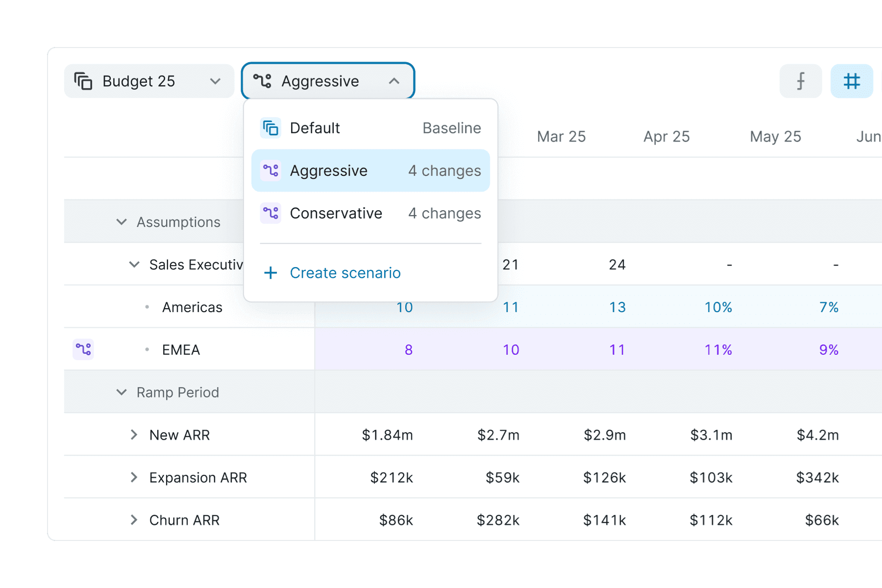
Task: Select the Conservative scenario option
Action: [370, 213]
